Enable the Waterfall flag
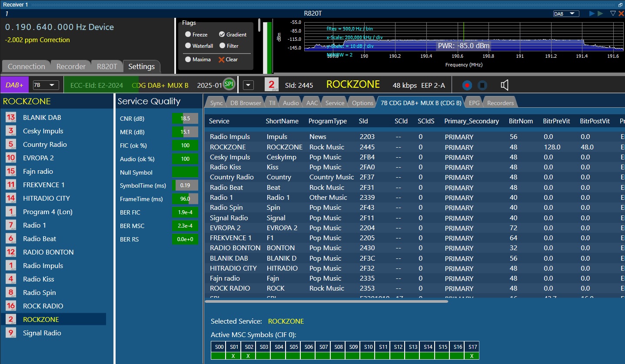625x364 pixels. [188, 46]
